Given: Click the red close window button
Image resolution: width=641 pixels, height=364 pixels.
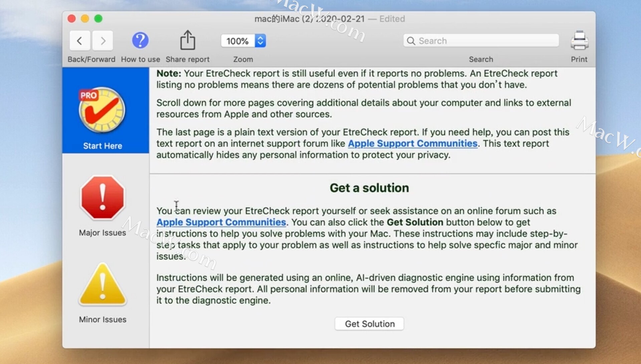Looking at the screenshot, I should (71, 19).
